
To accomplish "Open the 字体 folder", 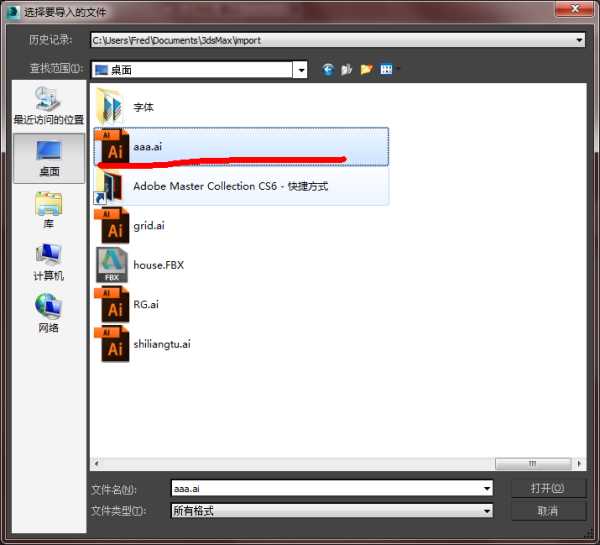I will pyautogui.click(x=143, y=107).
